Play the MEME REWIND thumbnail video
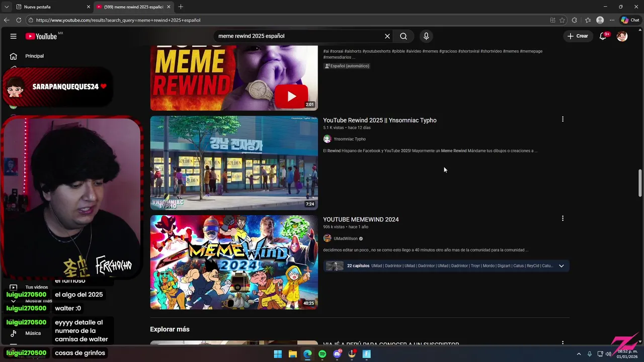The height and width of the screenshot is (362, 644). click(234, 78)
